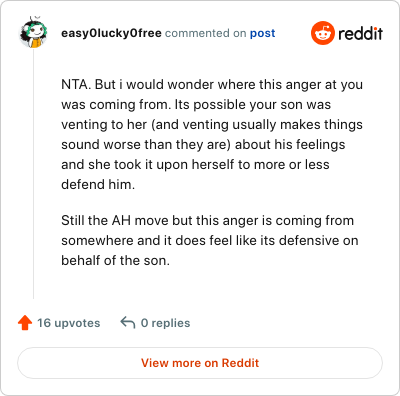This screenshot has width=400, height=396.
Task: Click the line "was coming from. Its possible"
Action: click(196, 105)
